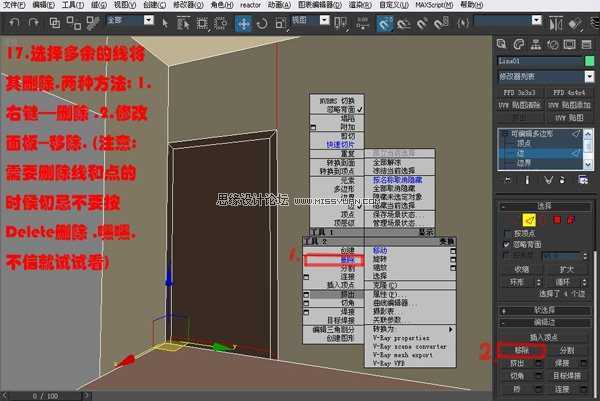Click the Undo arrow in toolbar
Image resolution: width=600 pixels, height=401 pixels.
tap(14, 23)
